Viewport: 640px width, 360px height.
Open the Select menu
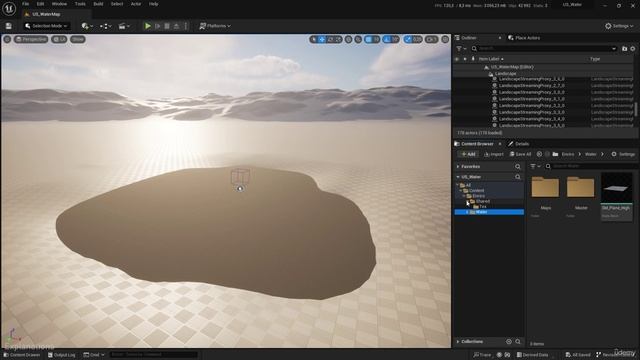pos(117,4)
